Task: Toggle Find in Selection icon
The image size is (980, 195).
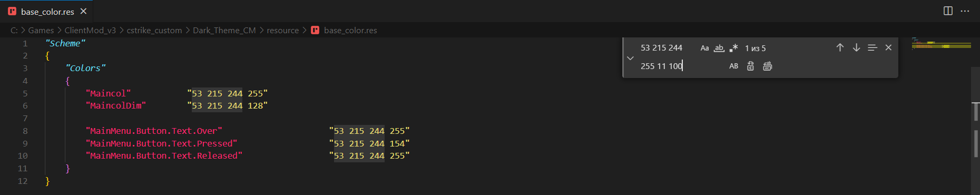Action: [873, 47]
